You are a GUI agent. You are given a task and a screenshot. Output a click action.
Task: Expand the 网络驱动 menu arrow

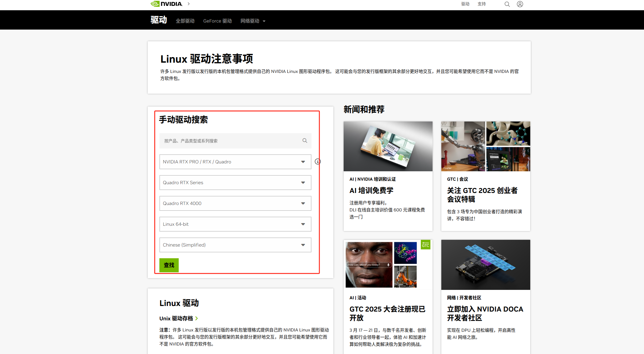click(x=264, y=21)
